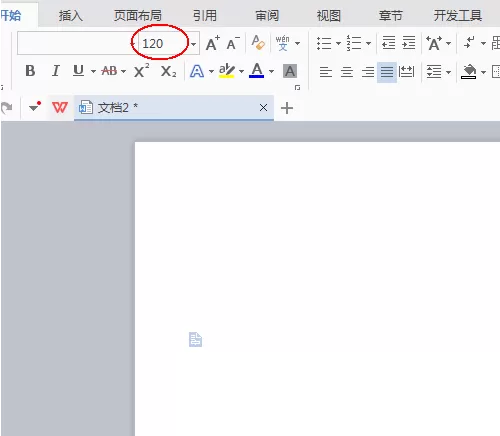Click the font size field showing 120
The height and width of the screenshot is (436, 500).
coord(162,44)
